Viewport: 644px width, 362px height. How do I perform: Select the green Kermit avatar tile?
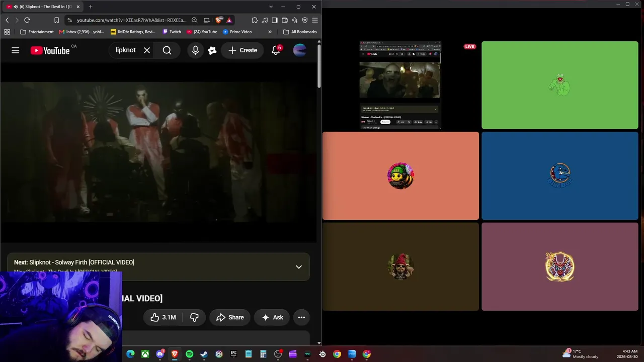click(559, 85)
